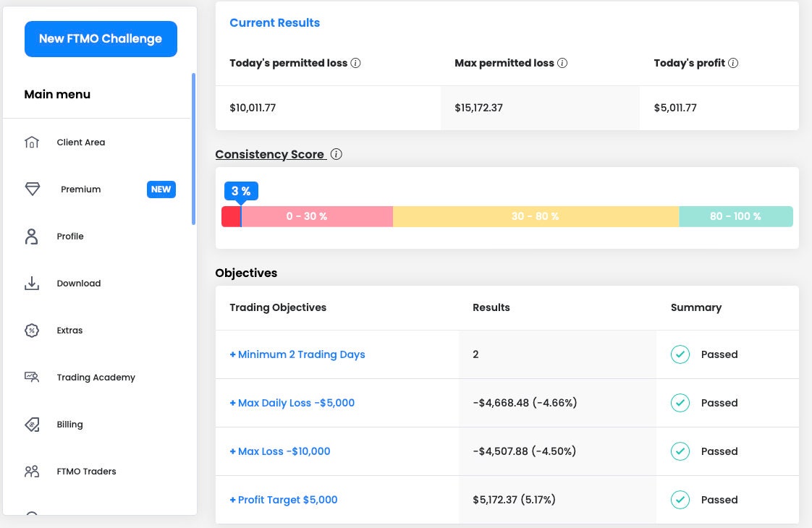Click the Client Area home icon
This screenshot has width=812, height=528.
pyautogui.click(x=32, y=142)
